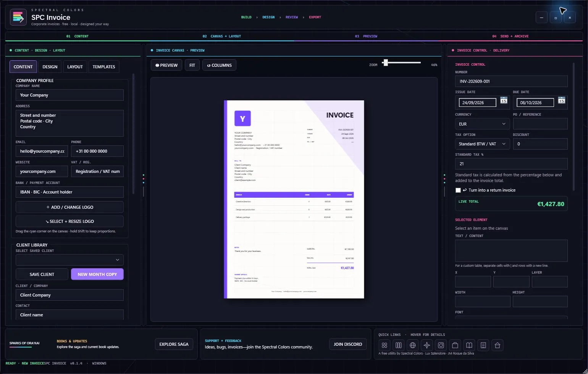This screenshot has width=588, height=374.
Task: Open the Instagram quick link
Action: (x=441, y=345)
